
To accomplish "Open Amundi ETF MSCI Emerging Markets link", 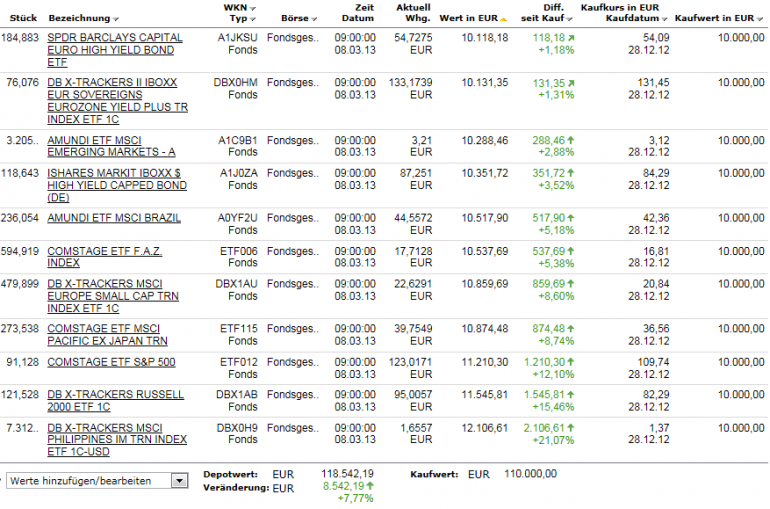I will [x=111, y=146].
